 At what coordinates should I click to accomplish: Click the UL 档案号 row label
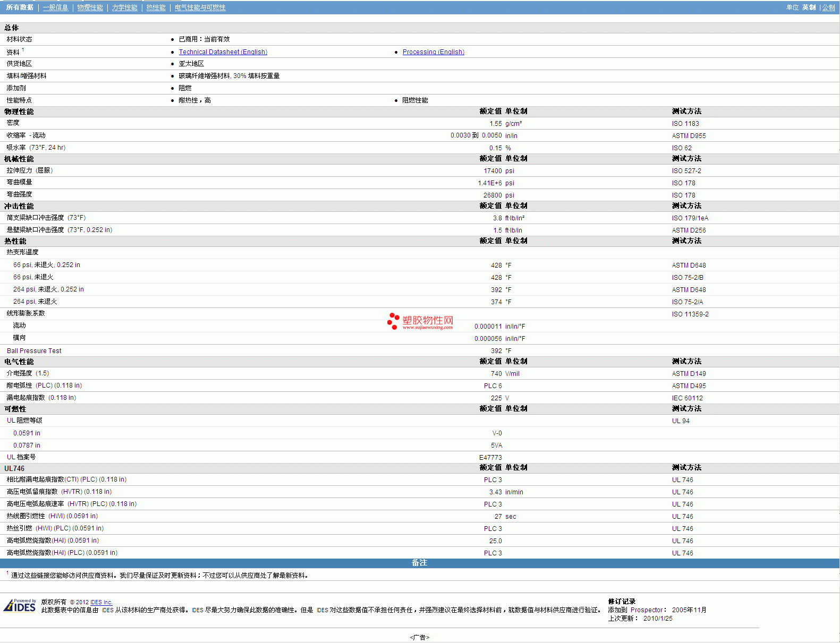21,457
